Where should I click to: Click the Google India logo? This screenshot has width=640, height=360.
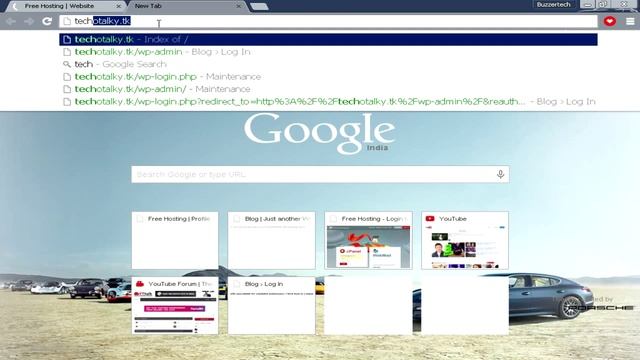tap(320, 133)
